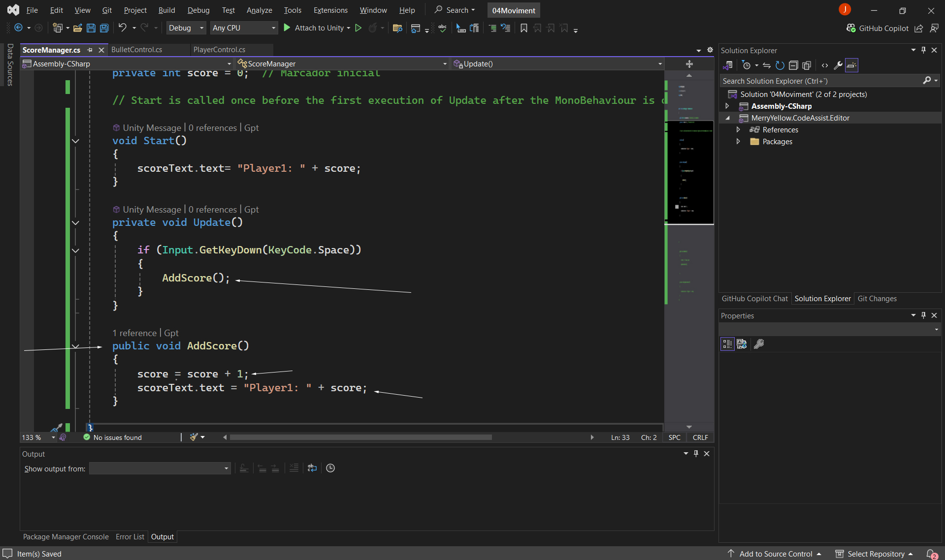Click Collapse All icon in Solution Explorer
The width and height of the screenshot is (945, 560).
coord(793,65)
